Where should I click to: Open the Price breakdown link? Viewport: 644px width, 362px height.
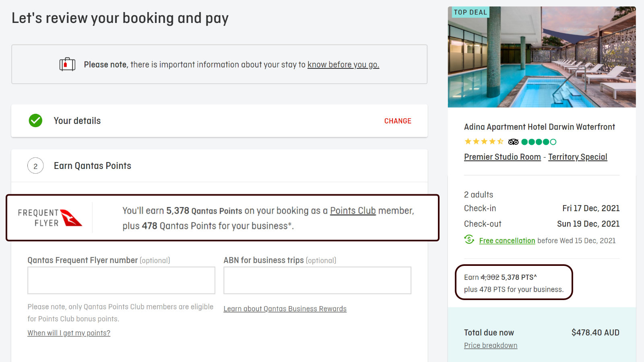point(491,346)
